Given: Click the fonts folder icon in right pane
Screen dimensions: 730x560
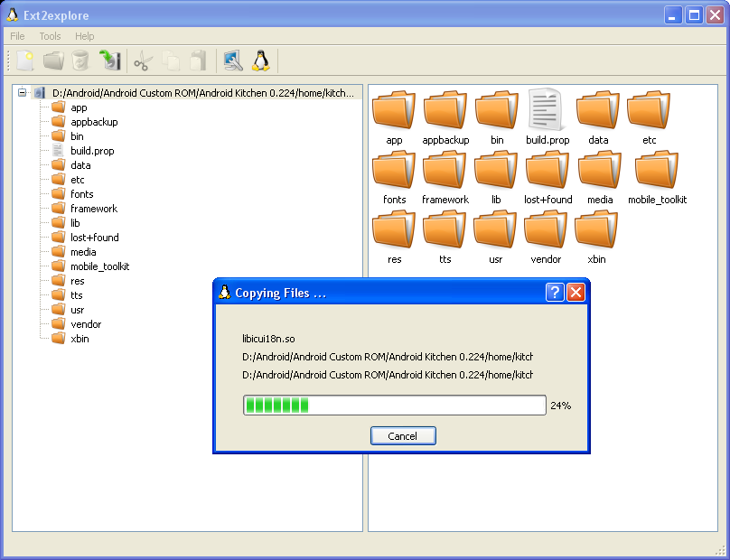Looking at the screenshot, I should (x=394, y=170).
